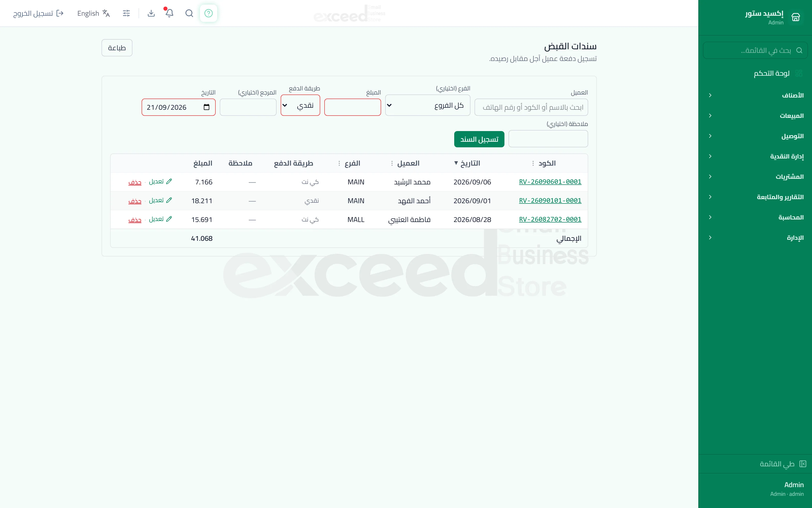
Task: Open طريقة الدفع dropdown showing نقدي
Action: click(x=300, y=105)
